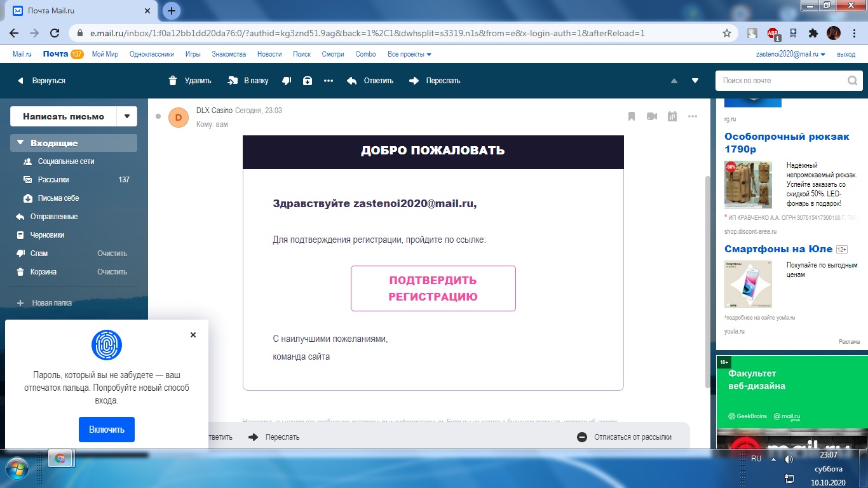
Task: Click the Включить button in the popup
Action: click(107, 430)
